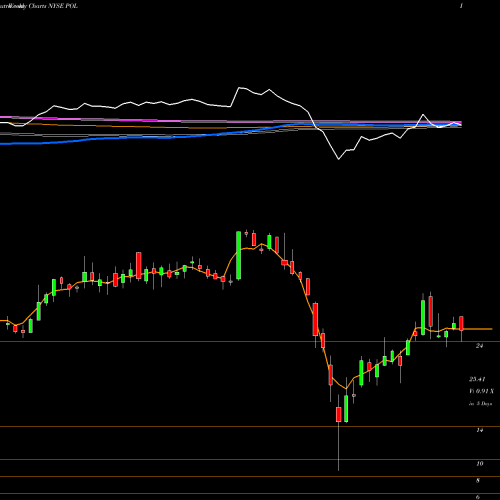
Task: Select the '24' price axis label
Action: point(479,346)
